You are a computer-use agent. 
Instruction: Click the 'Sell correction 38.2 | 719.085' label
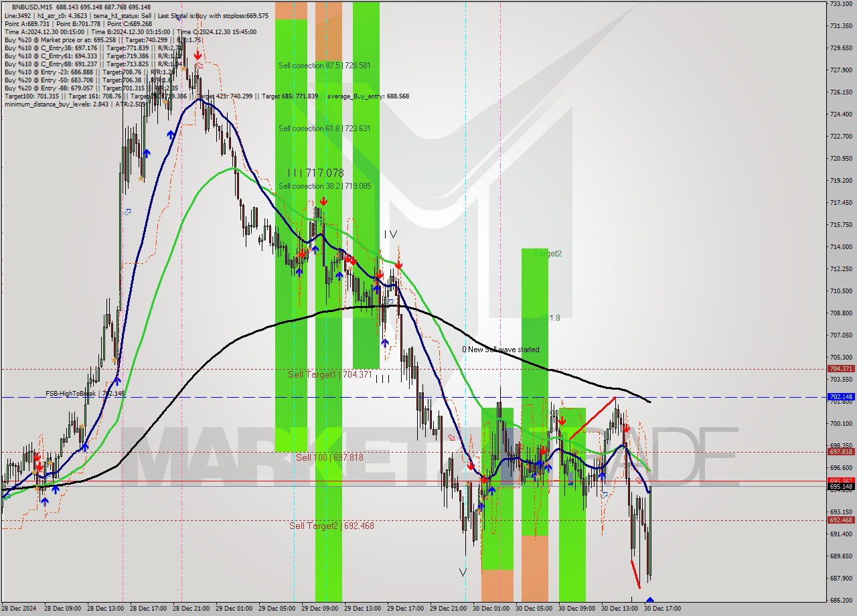click(325, 186)
